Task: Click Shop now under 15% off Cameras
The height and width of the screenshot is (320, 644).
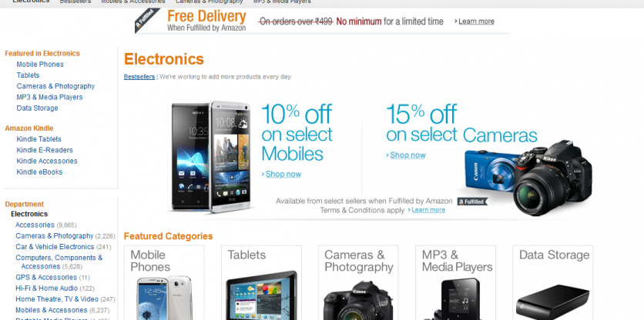Action: [x=408, y=155]
